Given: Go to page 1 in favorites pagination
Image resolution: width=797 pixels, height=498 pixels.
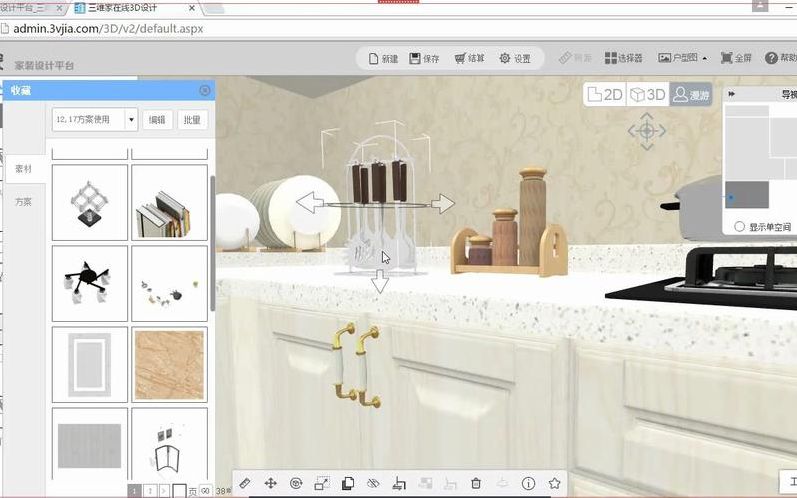Looking at the screenshot, I should click(134, 491).
